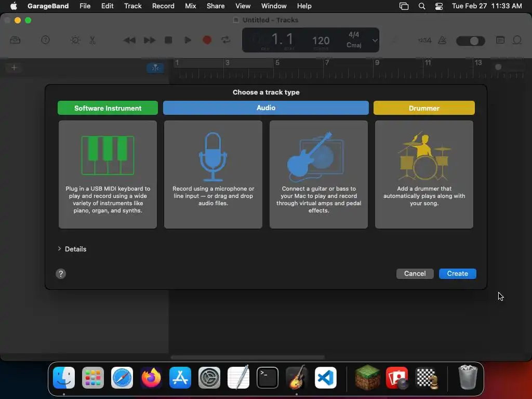Click bar 5 on the timeline ruler
532x399 pixels.
[x=277, y=63]
